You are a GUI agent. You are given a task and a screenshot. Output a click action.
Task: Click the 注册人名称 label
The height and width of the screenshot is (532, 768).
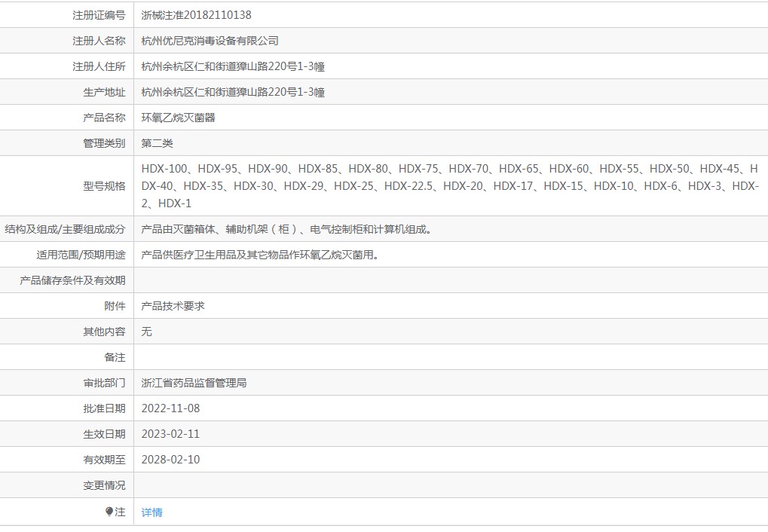pyautogui.click(x=99, y=41)
